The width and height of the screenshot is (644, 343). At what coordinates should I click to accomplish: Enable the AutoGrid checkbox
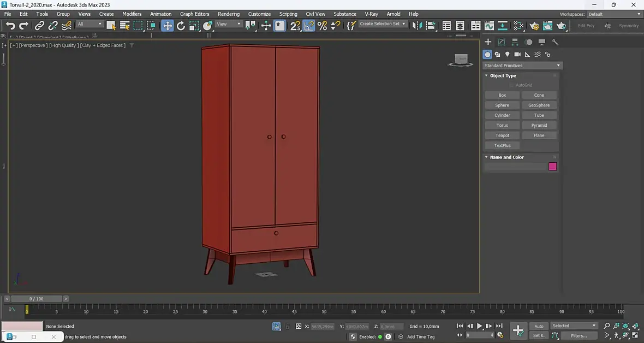click(512, 85)
